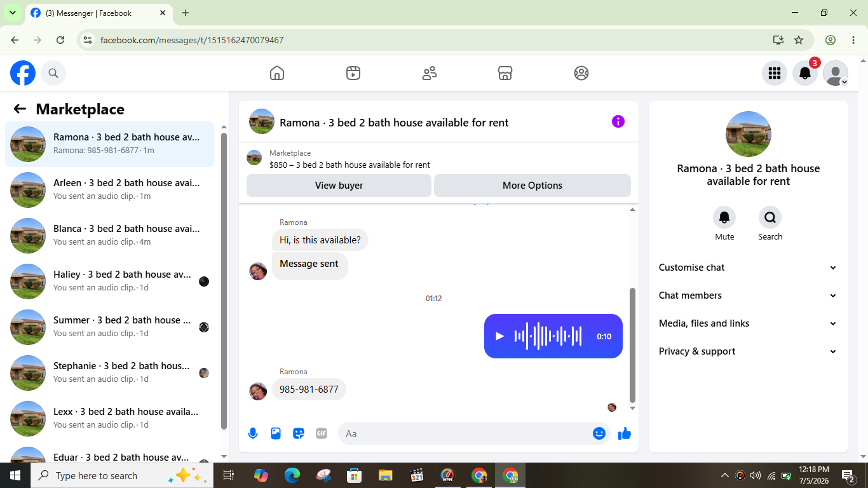Choose a sticker with the sticker icon
The height and width of the screenshot is (488, 868).
(299, 433)
